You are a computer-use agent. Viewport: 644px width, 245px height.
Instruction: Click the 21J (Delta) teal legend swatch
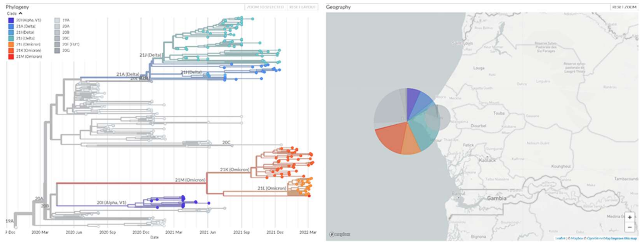coord(11,38)
